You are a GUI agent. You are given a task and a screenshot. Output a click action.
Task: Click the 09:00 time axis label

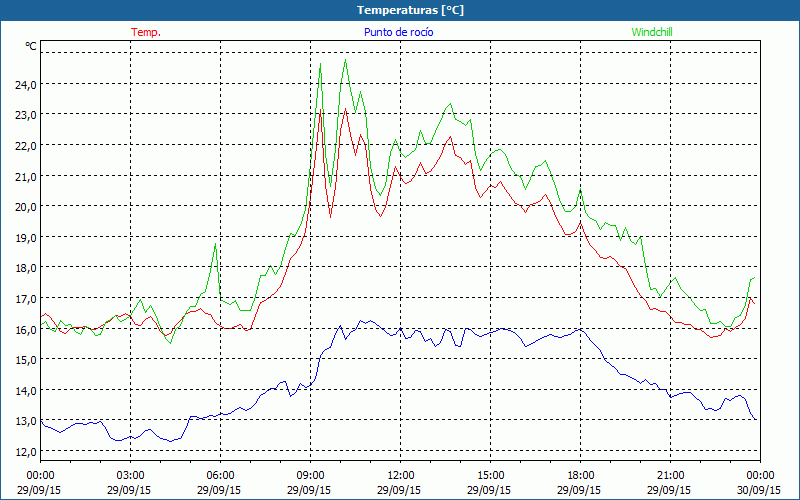pyautogui.click(x=311, y=476)
